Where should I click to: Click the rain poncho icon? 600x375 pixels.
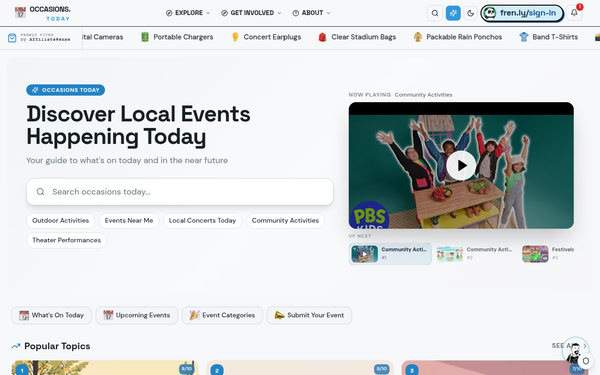417,37
